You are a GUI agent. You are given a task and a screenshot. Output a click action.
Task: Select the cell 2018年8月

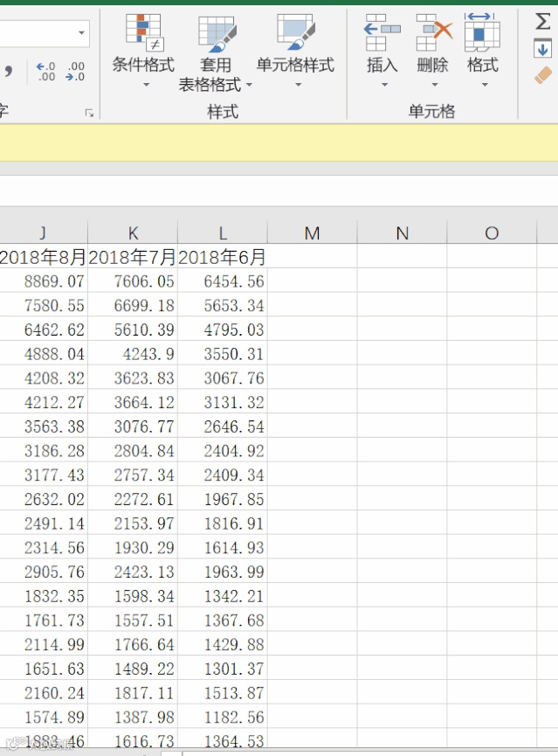pos(44,256)
